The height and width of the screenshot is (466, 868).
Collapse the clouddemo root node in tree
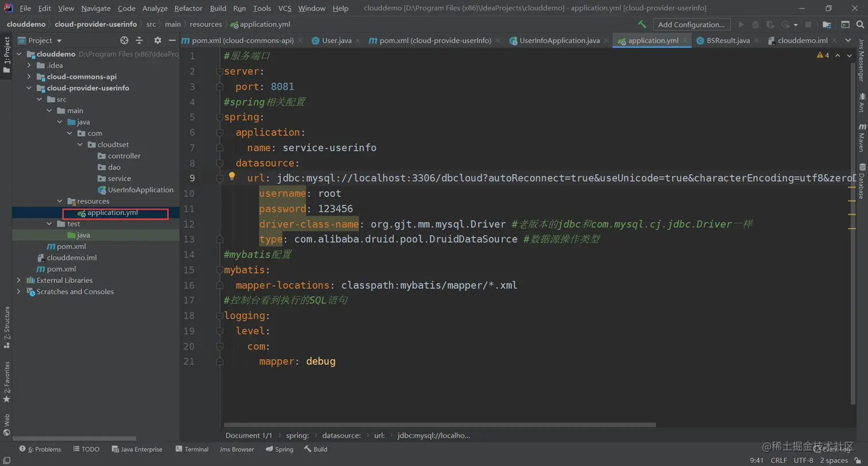tap(19, 54)
